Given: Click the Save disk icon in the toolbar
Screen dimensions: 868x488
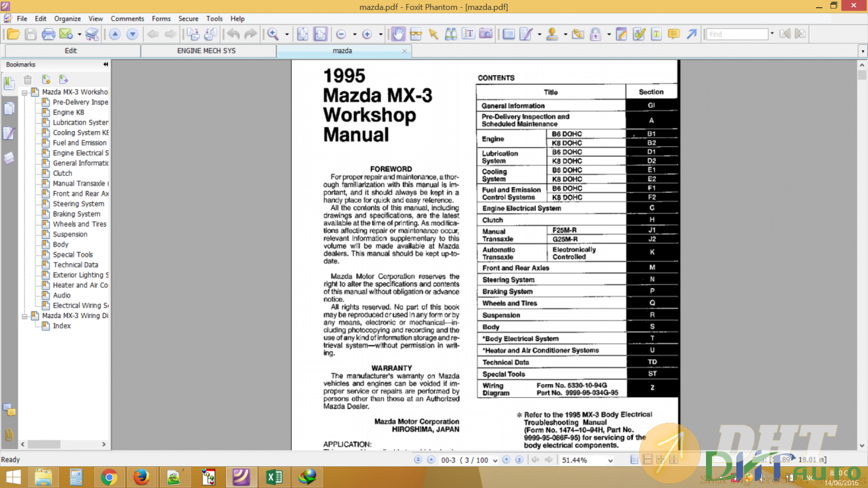Looking at the screenshot, I should (30, 34).
